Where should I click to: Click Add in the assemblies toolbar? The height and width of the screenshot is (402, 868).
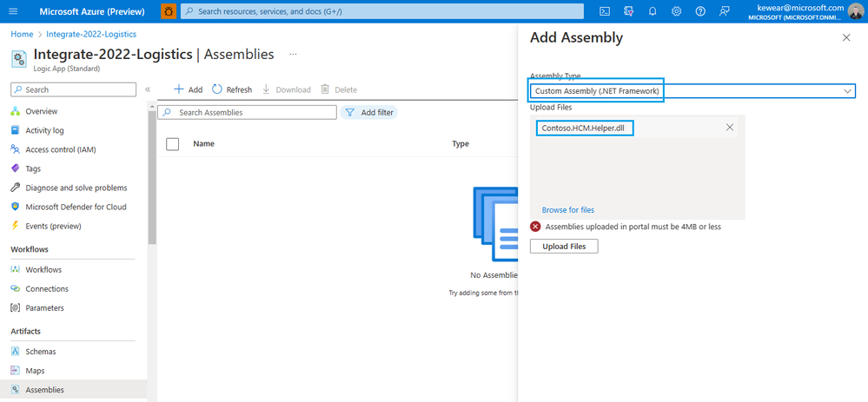pos(189,89)
